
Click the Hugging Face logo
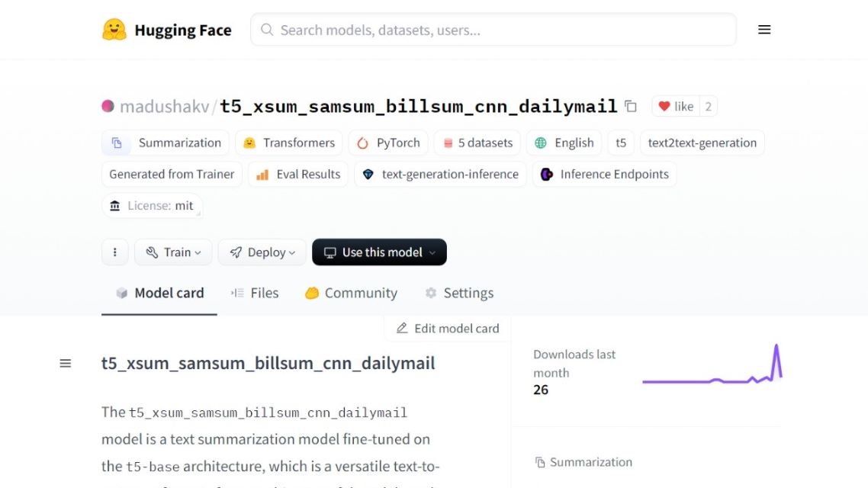[166, 30]
